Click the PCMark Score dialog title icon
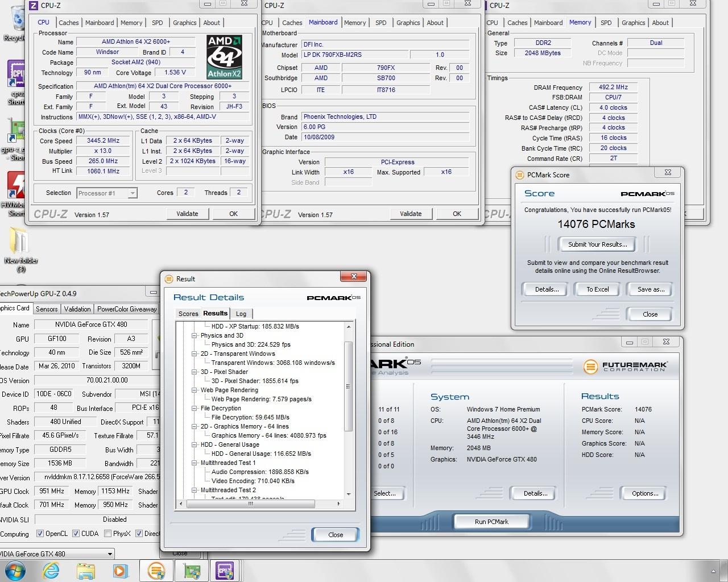728x582 pixels. click(x=520, y=175)
